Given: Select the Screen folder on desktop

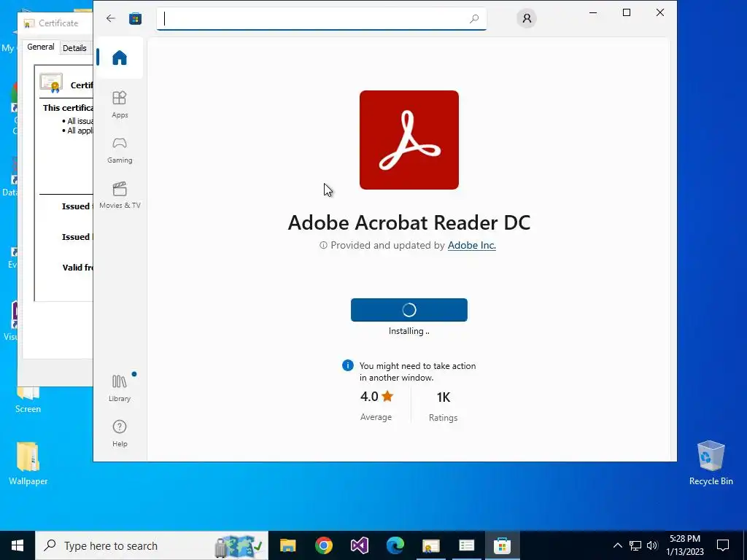Looking at the screenshot, I should pyautogui.click(x=28, y=400).
